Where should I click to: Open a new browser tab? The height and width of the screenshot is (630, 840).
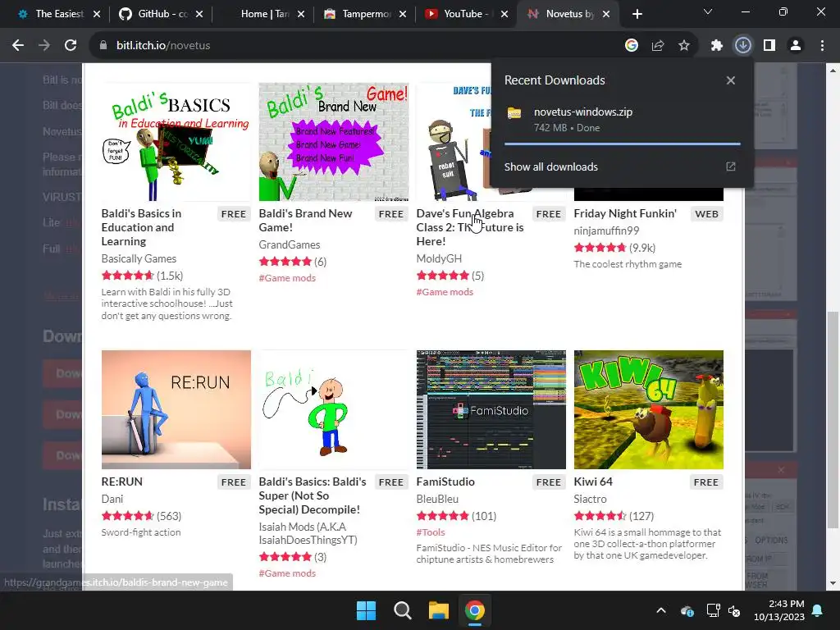pos(637,14)
